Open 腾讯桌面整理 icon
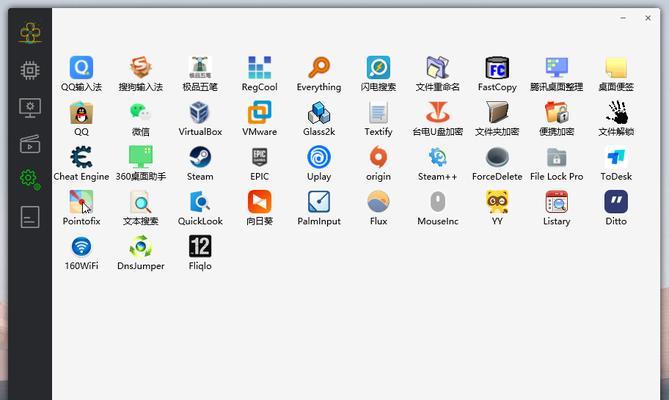Screen dimensions: 669x400 click(x=556, y=67)
